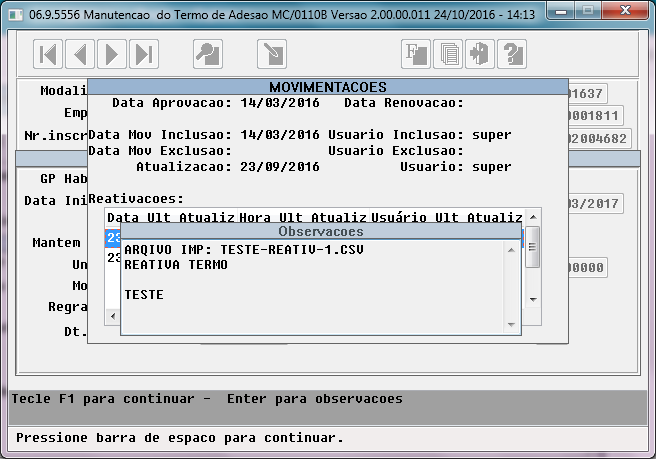Click the application icon in title bar
This screenshot has height=459, width=656.
(16, 15)
